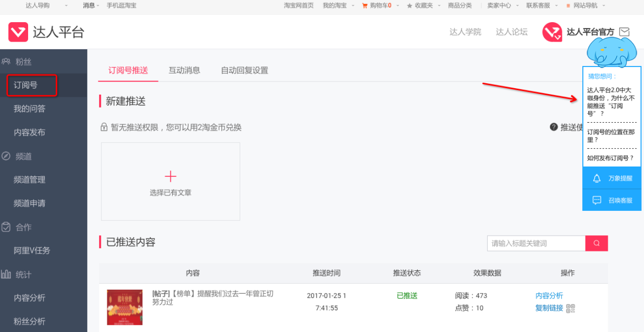Expand the 联系客服 dropdown arrow
This screenshot has height=332, width=644.
[x=556, y=6]
